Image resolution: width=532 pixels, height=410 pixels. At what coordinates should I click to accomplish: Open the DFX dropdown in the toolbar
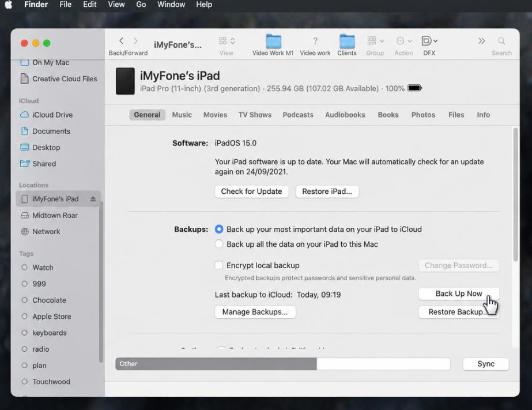429,41
